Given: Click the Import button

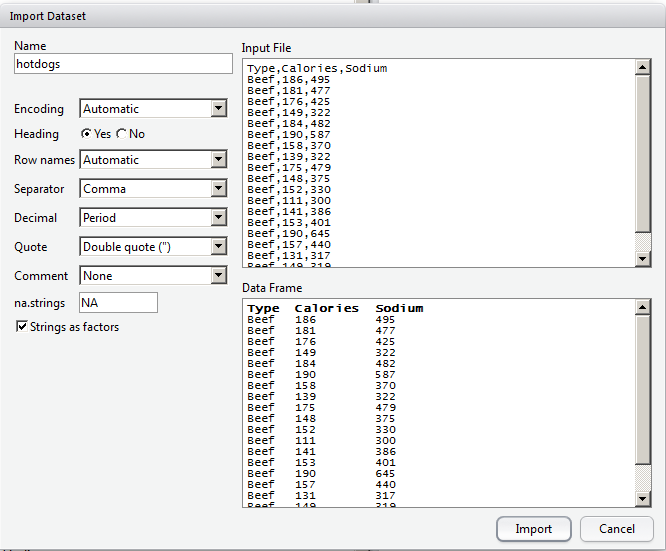Looking at the screenshot, I should (533, 529).
